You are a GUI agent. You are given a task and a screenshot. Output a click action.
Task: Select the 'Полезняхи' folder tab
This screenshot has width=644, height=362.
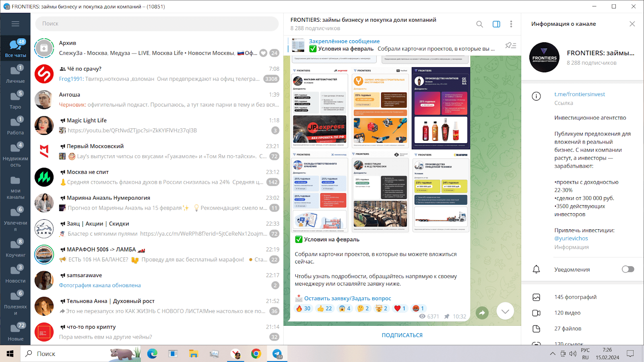click(15, 303)
